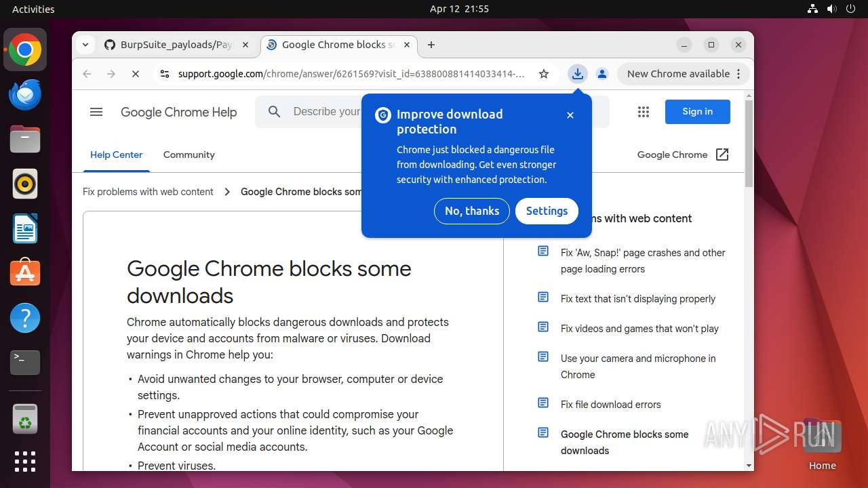This screenshot has height=488, width=868.
Task: Open the clock and calendar panel
Action: (459, 9)
